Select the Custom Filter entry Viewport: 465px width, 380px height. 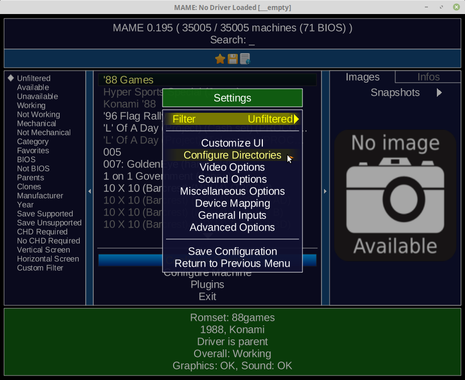click(40, 267)
